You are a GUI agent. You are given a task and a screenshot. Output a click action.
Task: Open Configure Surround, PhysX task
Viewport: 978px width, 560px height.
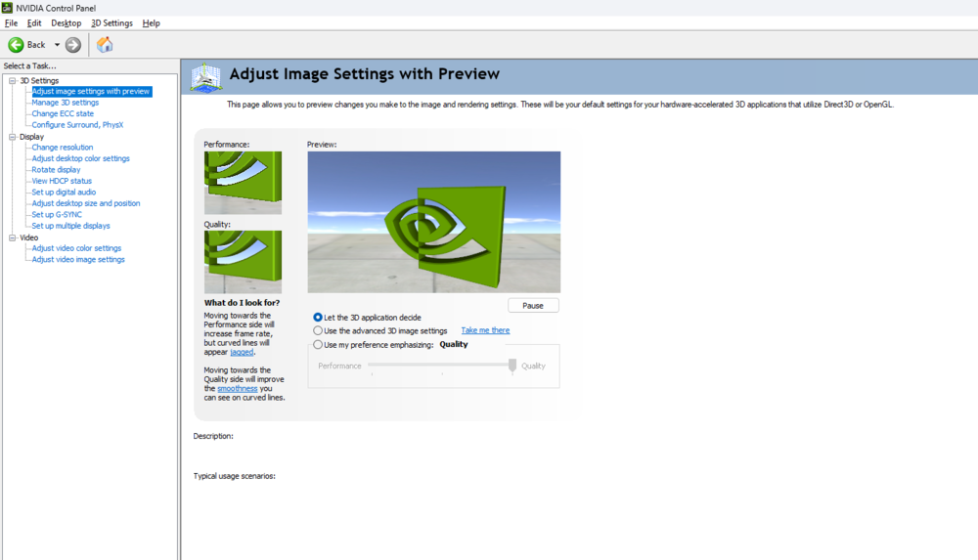78,125
